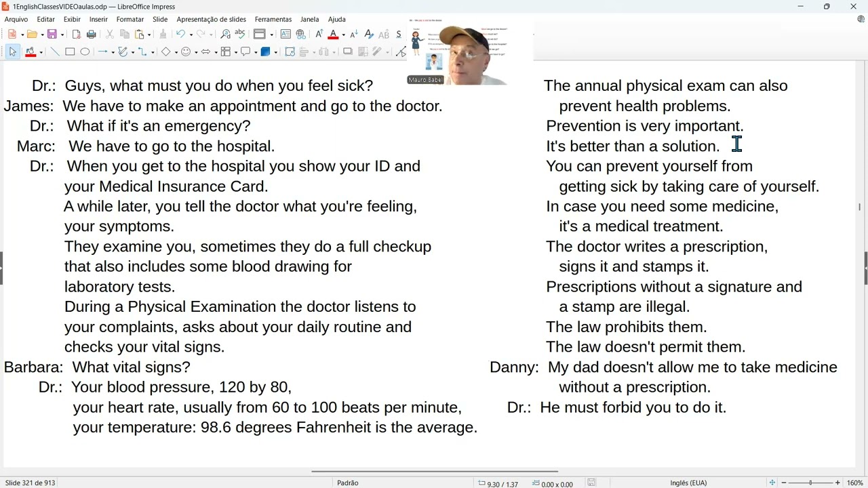
Task: Select the Block Arrows tool
Action: pyautogui.click(x=205, y=52)
